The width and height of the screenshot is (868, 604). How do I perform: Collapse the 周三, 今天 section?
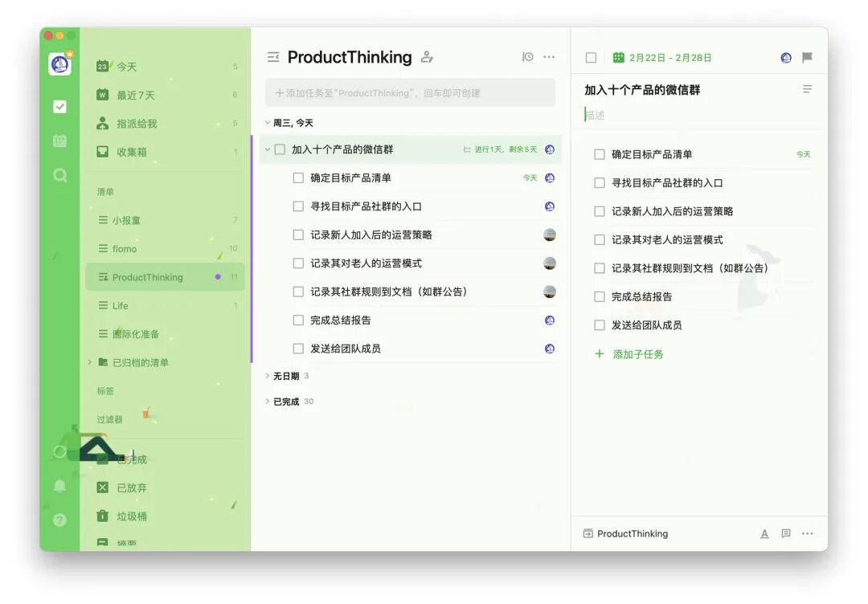(x=268, y=123)
